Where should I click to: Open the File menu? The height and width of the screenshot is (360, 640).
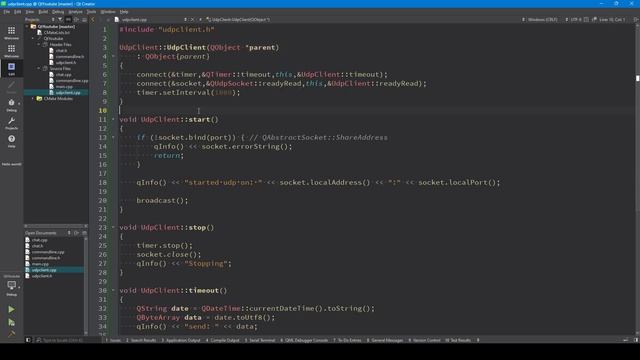pos(7,12)
